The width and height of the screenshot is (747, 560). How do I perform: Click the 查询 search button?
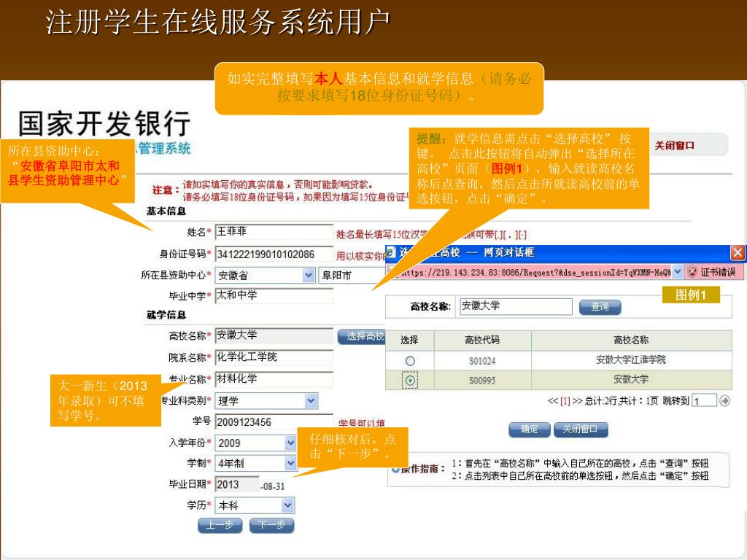pos(600,307)
